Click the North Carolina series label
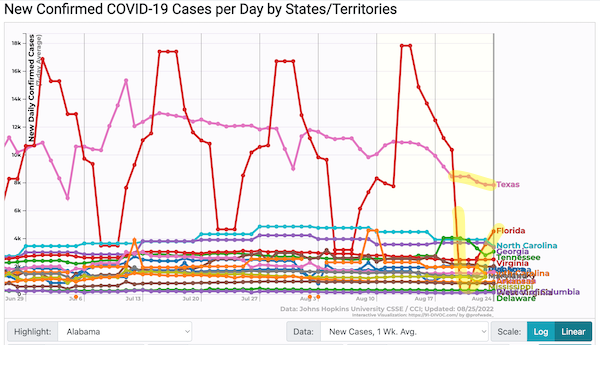The height and width of the screenshot is (386, 600). (527, 245)
